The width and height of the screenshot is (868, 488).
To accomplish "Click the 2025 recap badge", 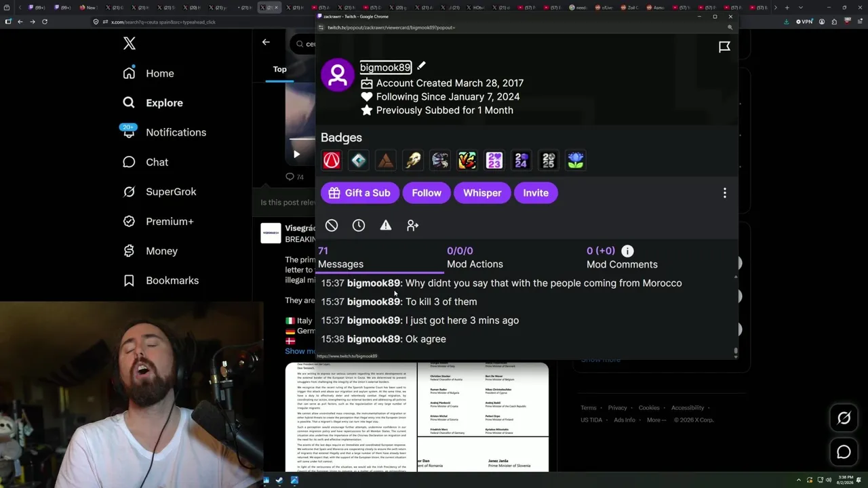I will point(549,161).
